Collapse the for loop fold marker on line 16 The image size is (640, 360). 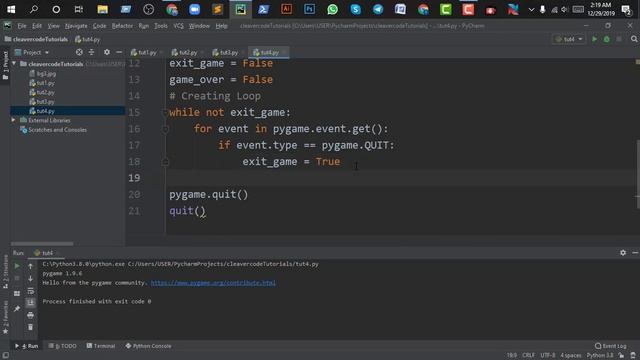pos(165,129)
